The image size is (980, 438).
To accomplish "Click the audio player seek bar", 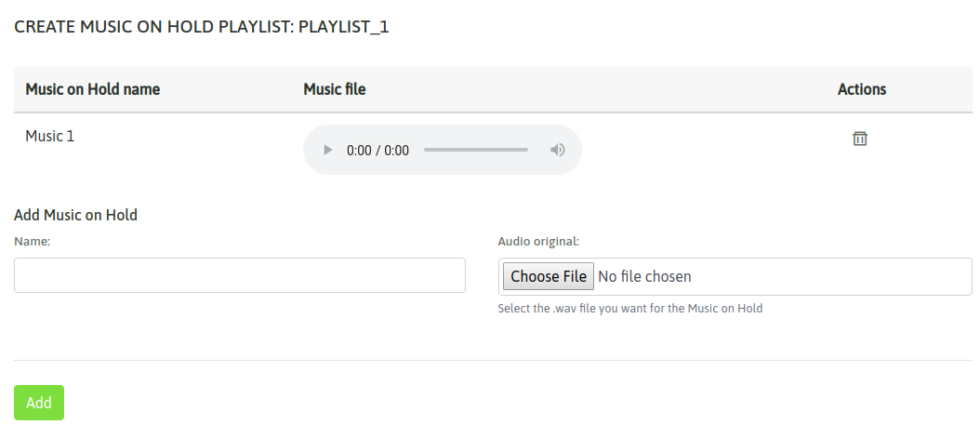I will pos(476,150).
